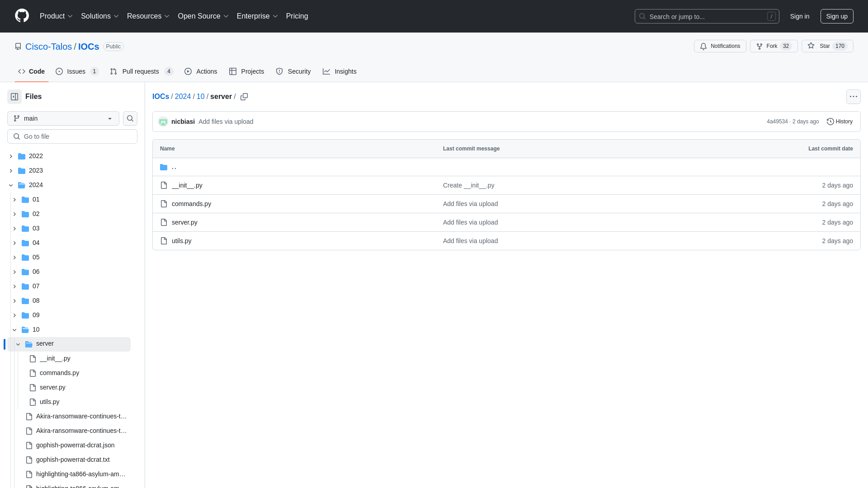This screenshot has height=488, width=868.
Task: Open 'Add files via upload' commit message in header
Action: click(226, 122)
